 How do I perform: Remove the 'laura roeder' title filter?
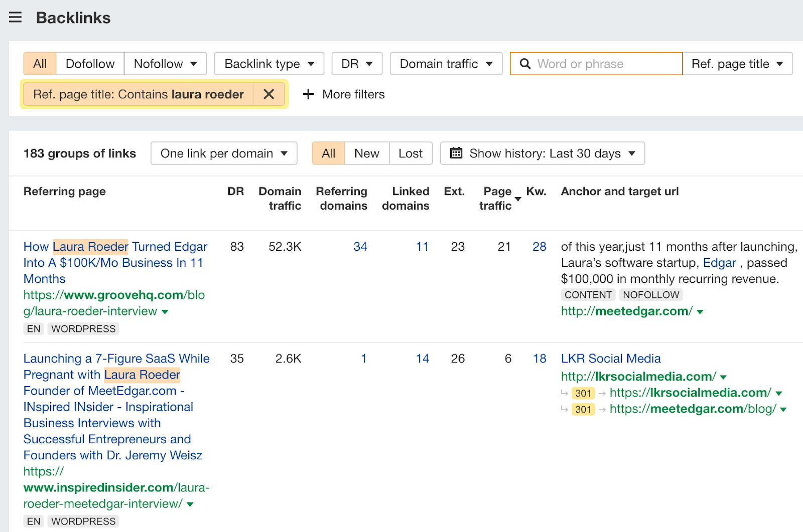click(x=269, y=94)
